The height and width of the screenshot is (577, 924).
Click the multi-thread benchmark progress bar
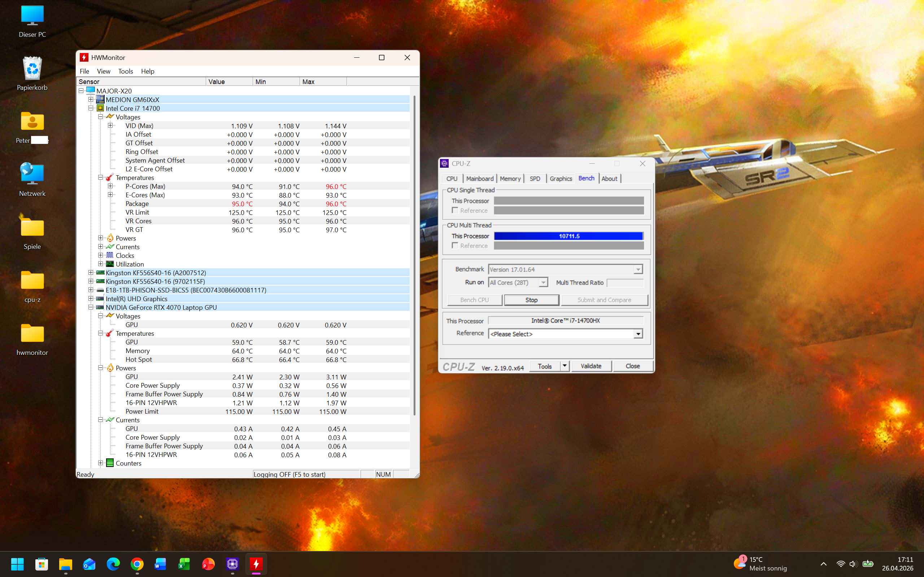click(568, 236)
